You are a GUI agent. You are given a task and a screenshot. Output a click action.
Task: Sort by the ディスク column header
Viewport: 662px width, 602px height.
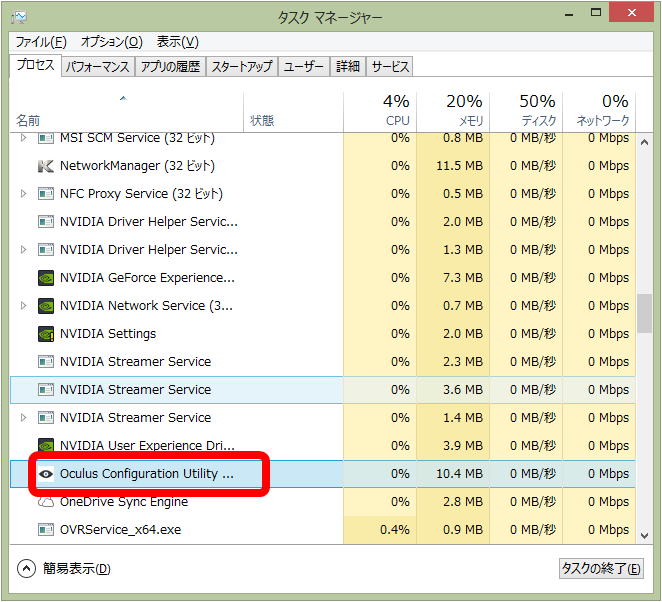pos(526,112)
